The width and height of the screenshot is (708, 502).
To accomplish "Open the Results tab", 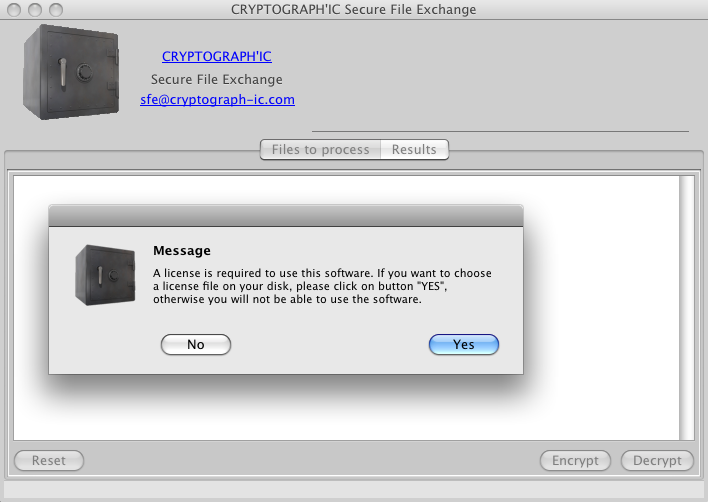I will pos(414,150).
